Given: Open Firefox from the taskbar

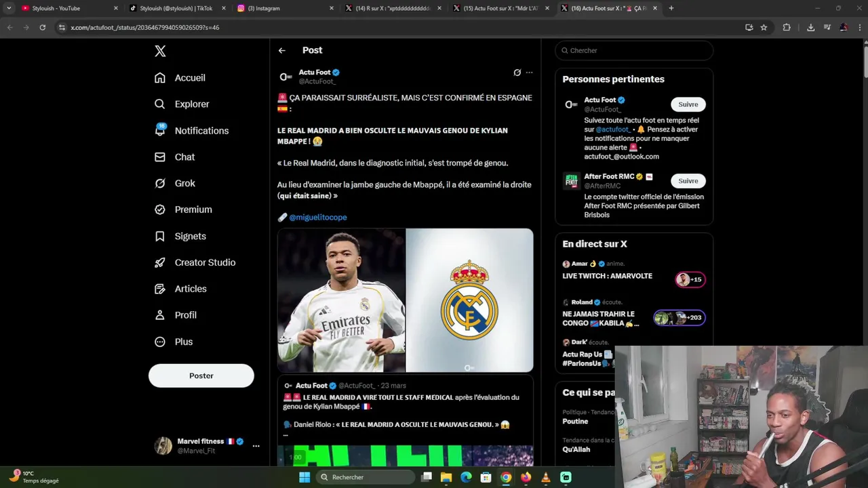Looking at the screenshot, I should pos(526,477).
